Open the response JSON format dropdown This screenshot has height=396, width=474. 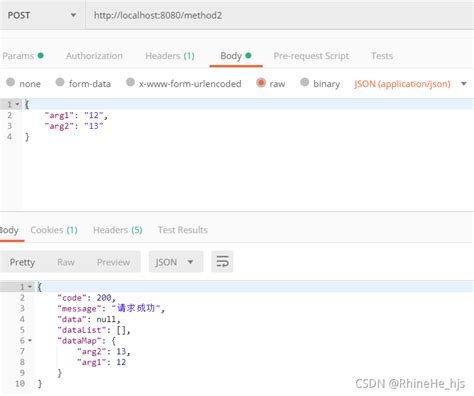(x=176, y=262)
